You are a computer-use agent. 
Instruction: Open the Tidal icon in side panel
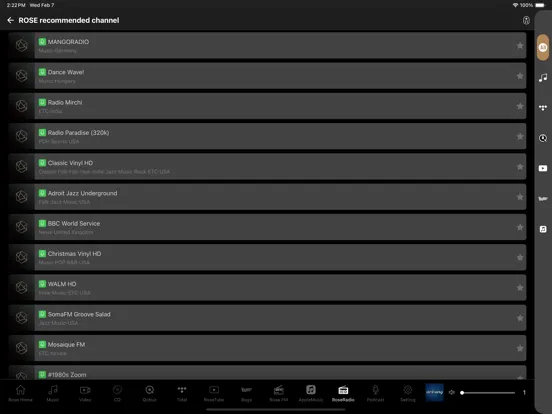point(543,108)
